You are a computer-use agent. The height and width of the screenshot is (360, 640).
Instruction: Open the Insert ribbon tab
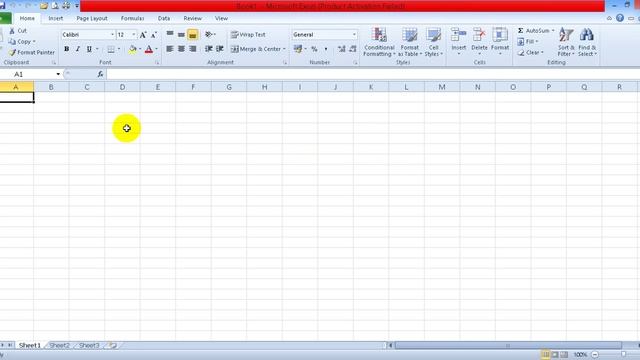point(56,18)
